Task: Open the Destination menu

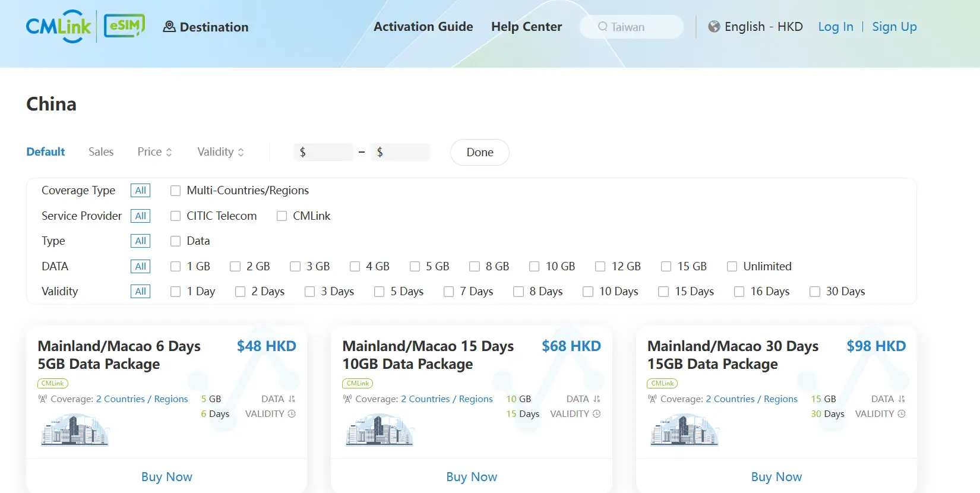Action: tap(206, 27)
